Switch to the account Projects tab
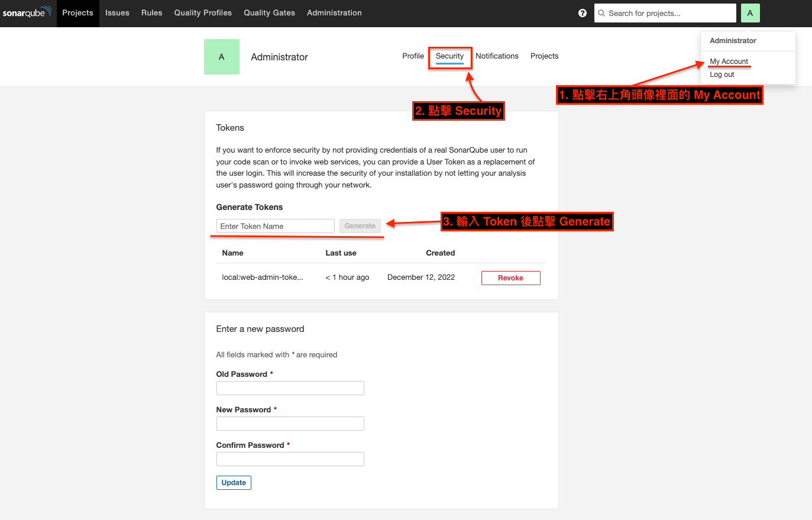 (544, 56)
